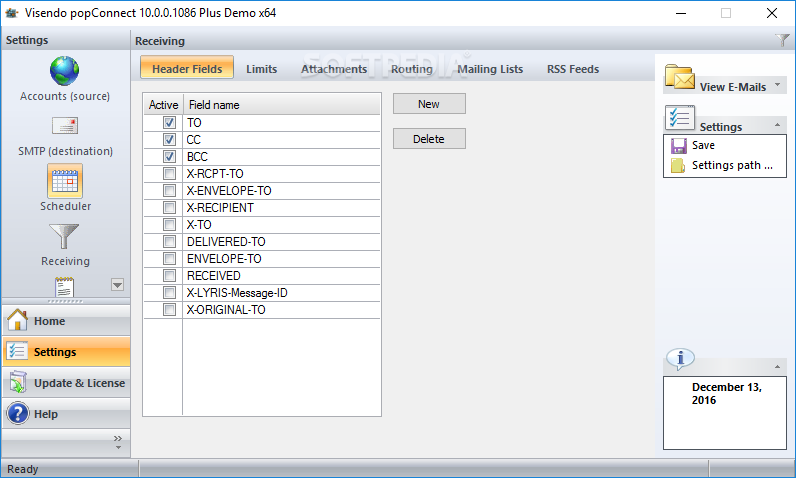This screenshot has height=478, width=796.
Task: Collapse the info panel arrow
Action: point(777,366)
